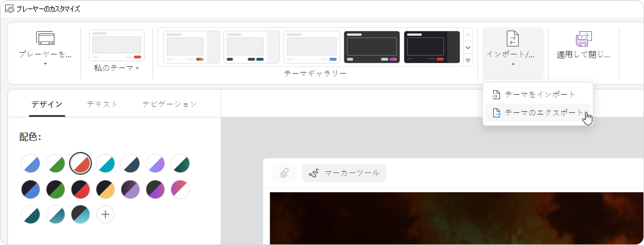Select the 私のテーマ theme thumbnail
This screenshot has width=644, height=245.
[117, 45]
